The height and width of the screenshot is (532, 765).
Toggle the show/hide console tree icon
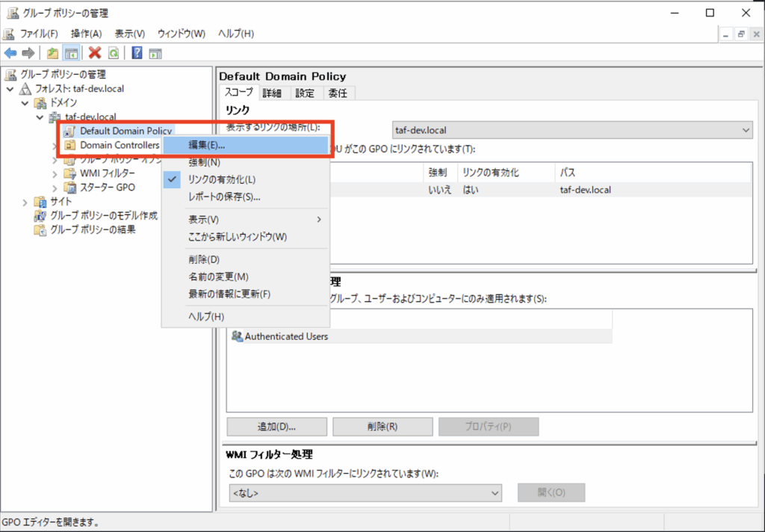72,53
